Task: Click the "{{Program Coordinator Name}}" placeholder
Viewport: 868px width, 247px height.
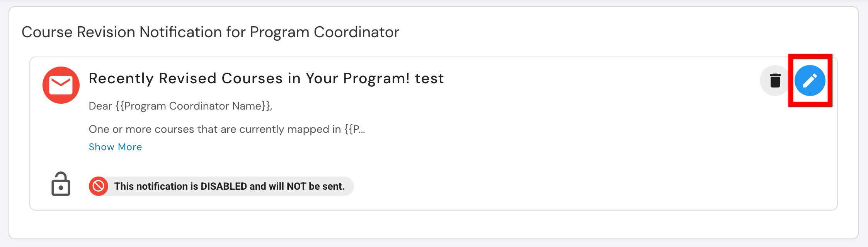Action: (194, 106)
